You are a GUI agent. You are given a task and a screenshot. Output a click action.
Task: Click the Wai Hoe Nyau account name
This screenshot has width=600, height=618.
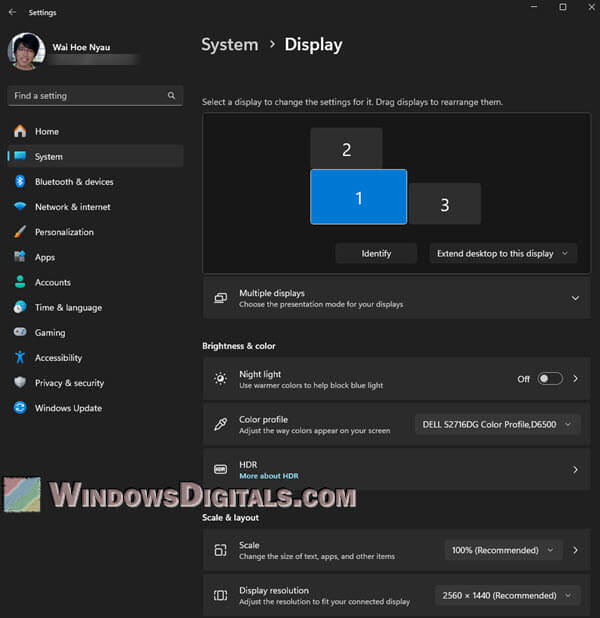pos(81,47)
